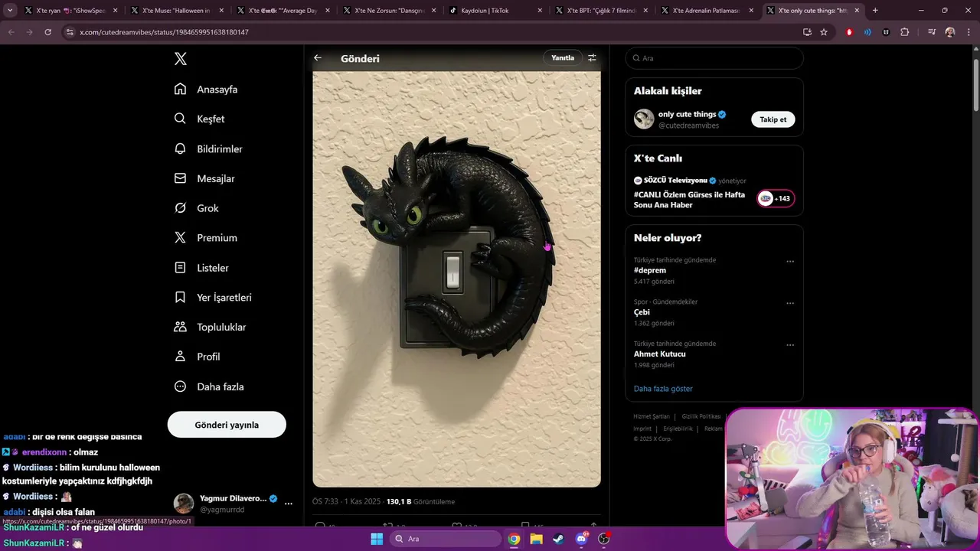Open Keşfet explore page

(x=199, y=119)
